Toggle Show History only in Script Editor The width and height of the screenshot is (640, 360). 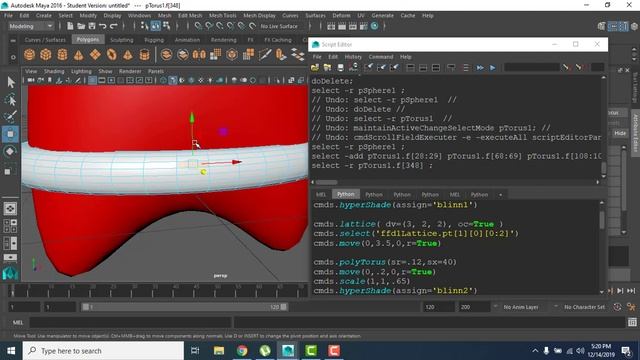click(x=410, y=67)
